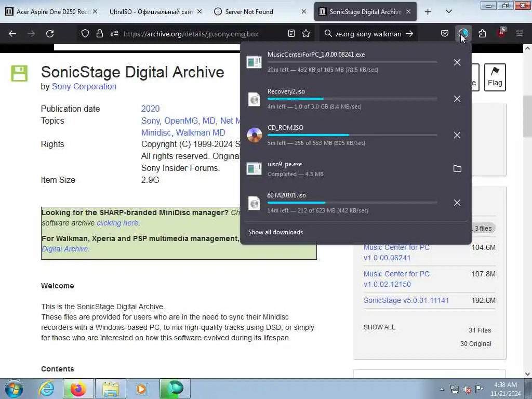Image resolution: width=532 pixels, height=399 pixels.
Task: Click the CD_ROM.ISO disc file icon
Action: 255,135
